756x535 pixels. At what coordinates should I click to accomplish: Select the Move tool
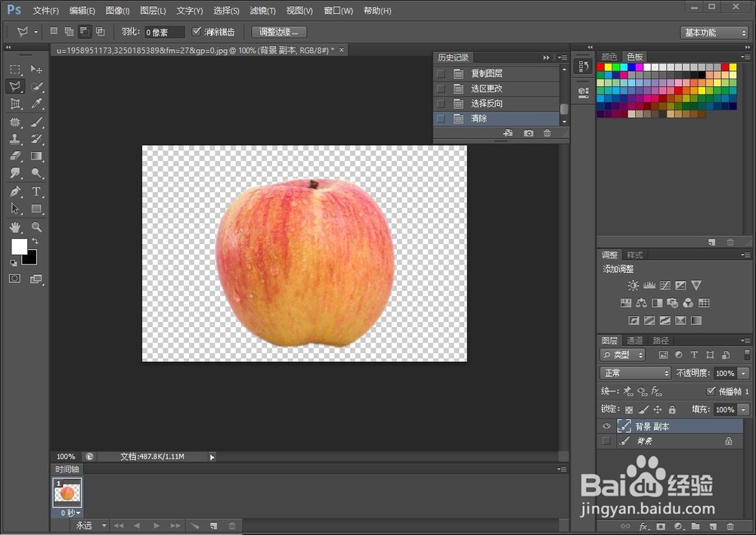click(36, 69)
